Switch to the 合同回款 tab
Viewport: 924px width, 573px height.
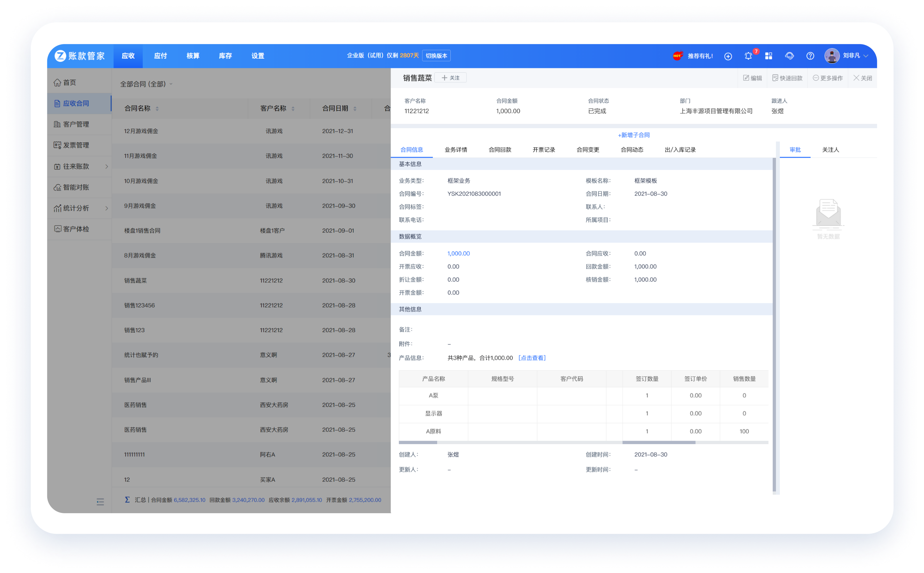click(x=499, y=150)
